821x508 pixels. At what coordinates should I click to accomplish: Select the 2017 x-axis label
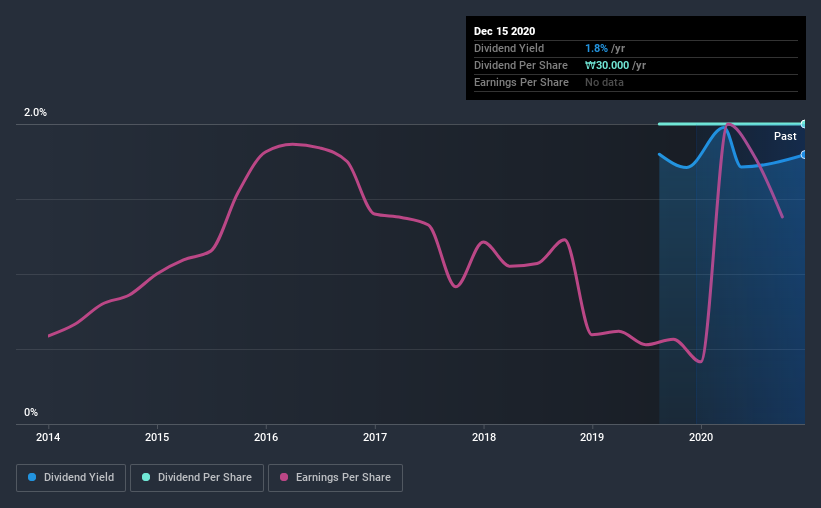tap(375, 437)
